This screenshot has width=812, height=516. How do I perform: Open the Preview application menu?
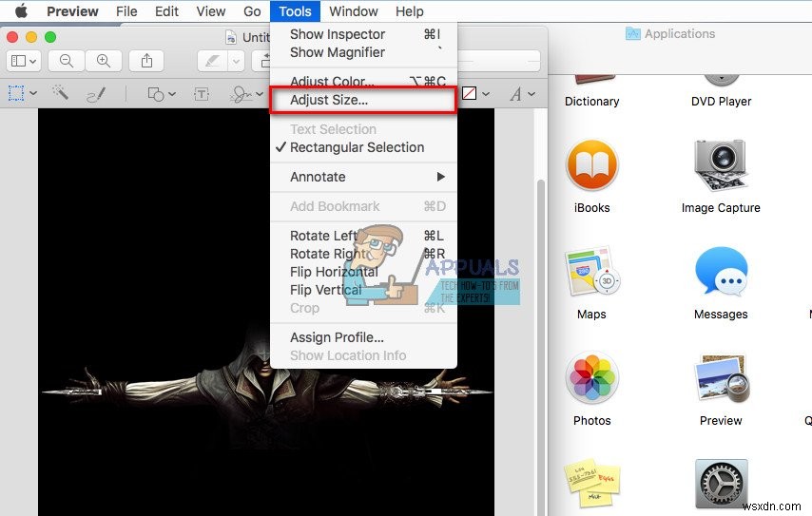coord(72,10)
